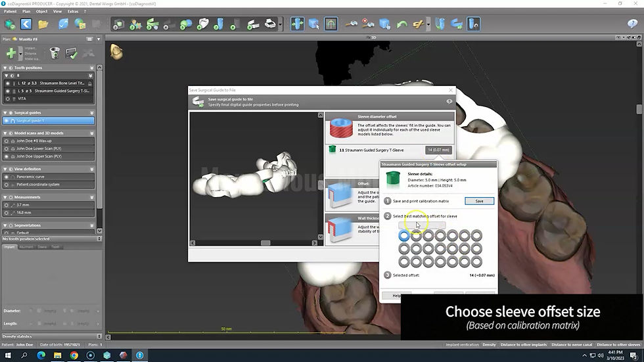This screenshot has width=644, height=362.
Task: Open the help question mark bubble
Action: 632,24
